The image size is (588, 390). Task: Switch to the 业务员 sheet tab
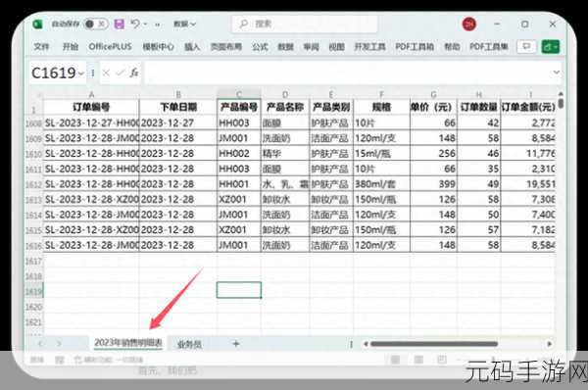(189, 344)
